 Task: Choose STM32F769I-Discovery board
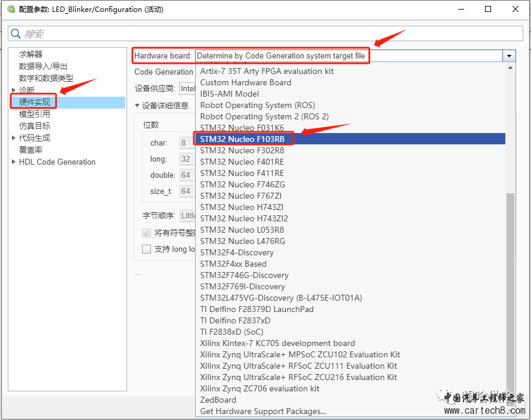point(350,286)
